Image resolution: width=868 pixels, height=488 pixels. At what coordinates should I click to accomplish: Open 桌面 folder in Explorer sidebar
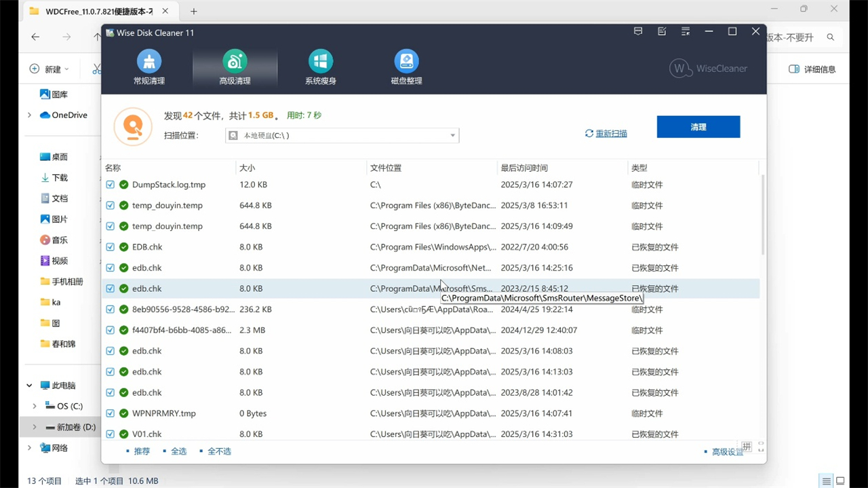(x=54, y=157)
